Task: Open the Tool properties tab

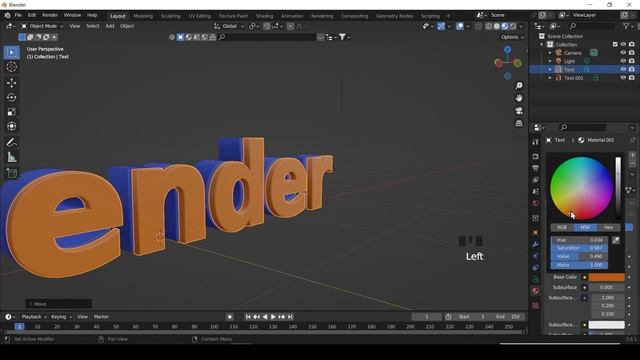Action: (x=536, y=142)
